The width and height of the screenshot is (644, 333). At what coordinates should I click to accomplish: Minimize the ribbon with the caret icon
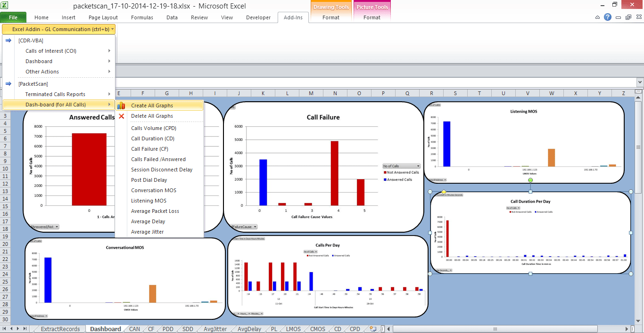coord(597,17)
